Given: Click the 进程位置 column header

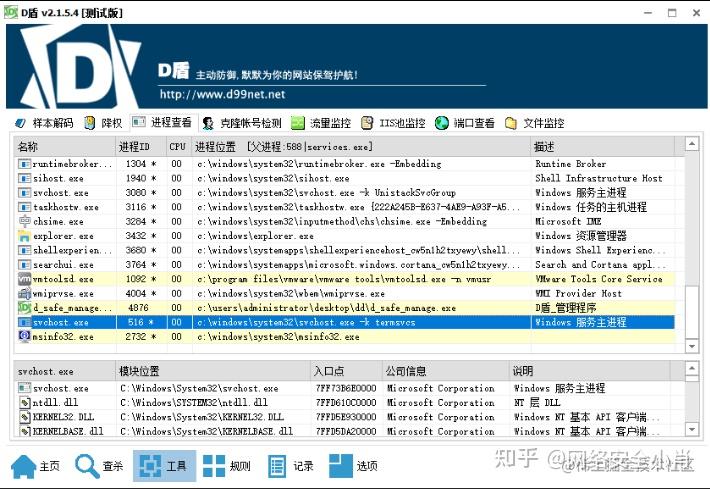Looking at the screenshot, I should tap(361, 147).
